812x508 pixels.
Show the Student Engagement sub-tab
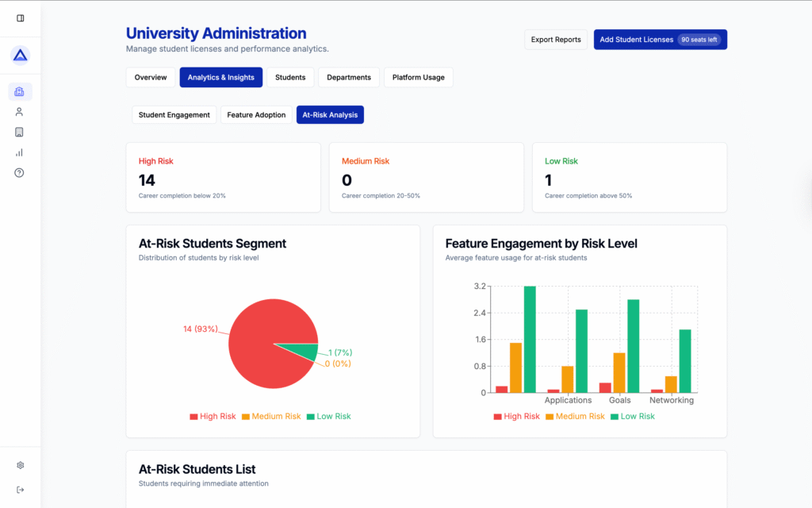click(x=174, y=115)
